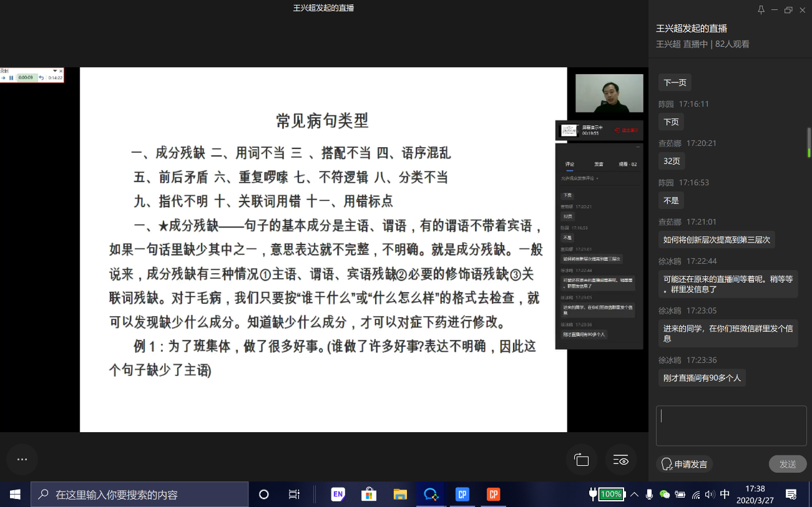Click the 发送 send button
The height and width of the screenshot is (507, 812).
click(787, 464)
